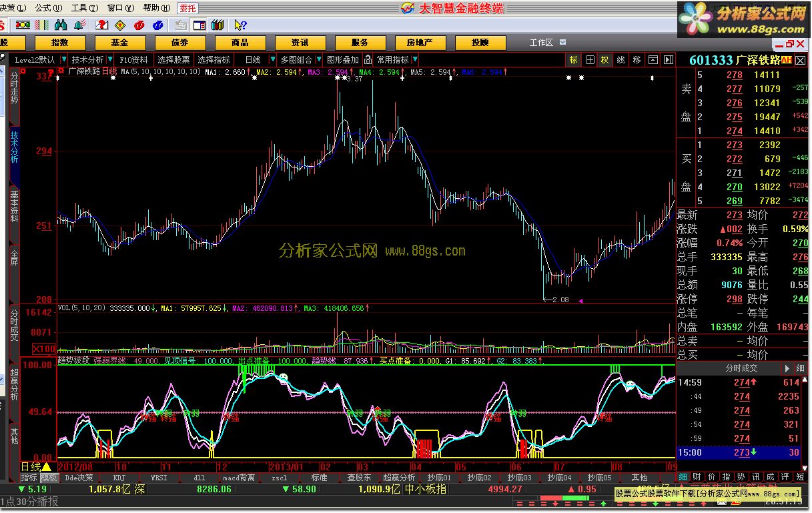Image resolution: width=812 pixels, height=513 pixels.
Task: Click the 委托 order button
Action: 187,7
